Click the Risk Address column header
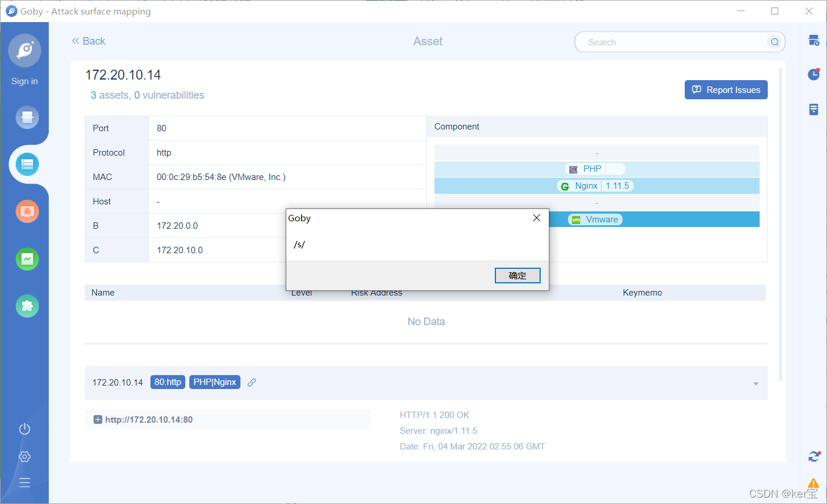This screenshot has width=827, height=504. (x=376, y=293)
